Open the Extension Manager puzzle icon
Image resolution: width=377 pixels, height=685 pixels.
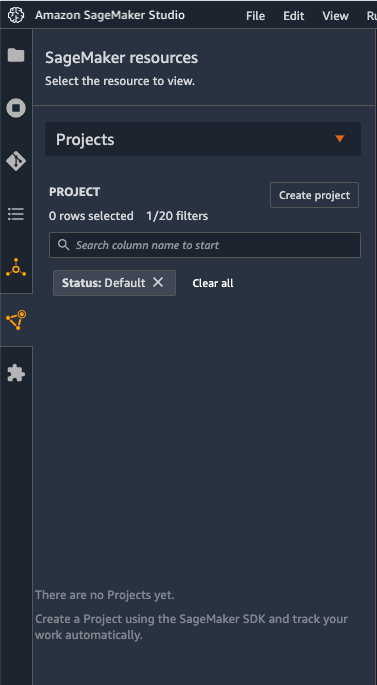coord(16,373)
